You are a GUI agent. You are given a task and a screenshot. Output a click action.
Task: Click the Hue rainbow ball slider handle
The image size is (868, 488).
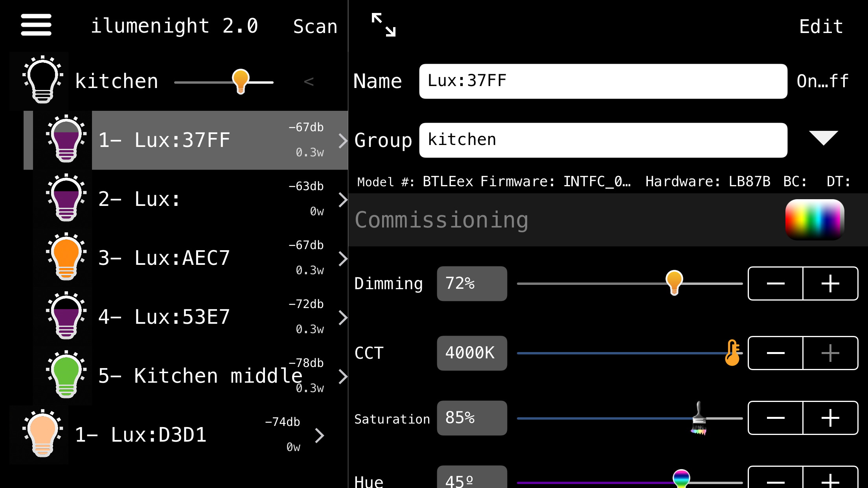(681, 479)
